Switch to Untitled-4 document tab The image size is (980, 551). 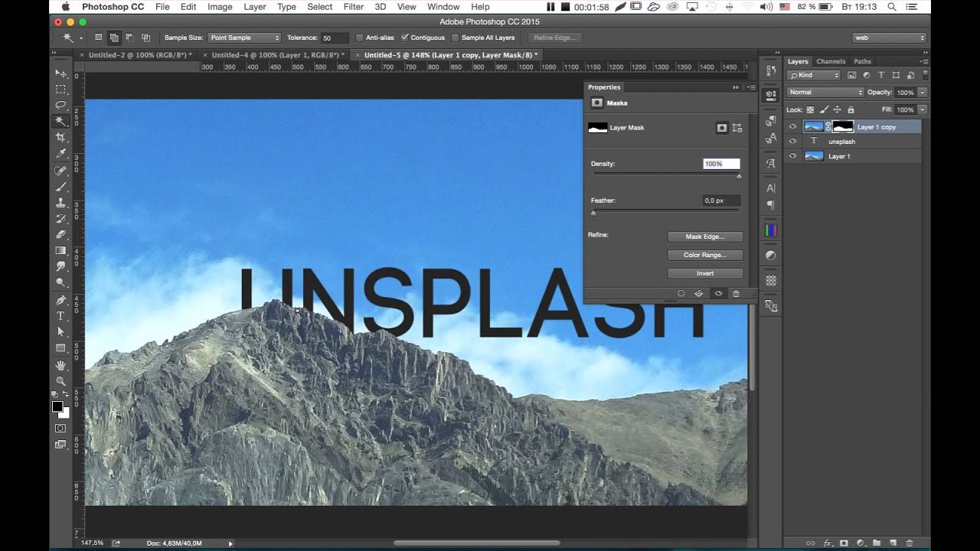pos(278,55)
